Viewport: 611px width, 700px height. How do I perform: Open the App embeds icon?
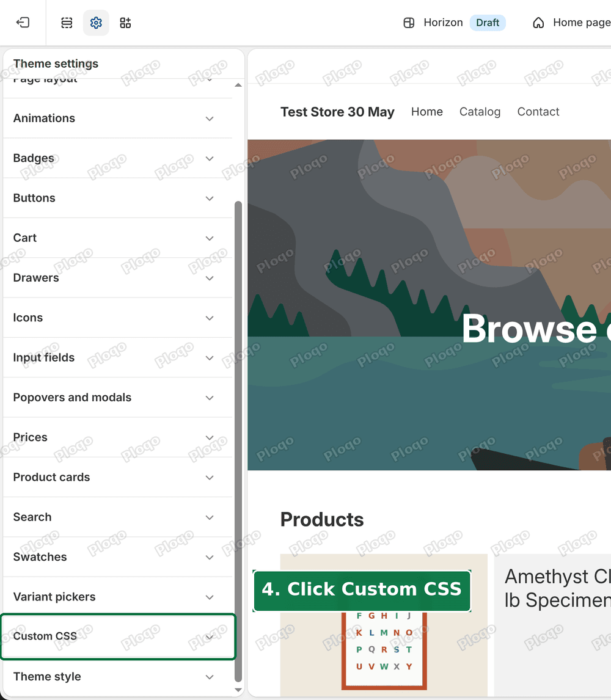[125, 23]
